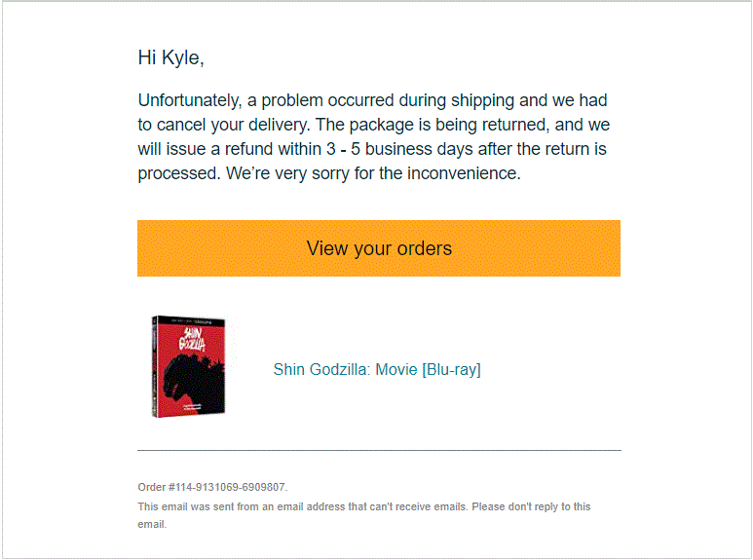Open the View your orders button
Viewport: 753px width, 560px height.
point(378,248)
